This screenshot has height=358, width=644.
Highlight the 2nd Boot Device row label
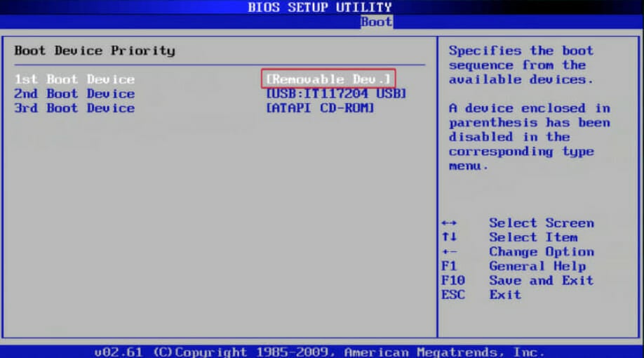pos(74,93)
